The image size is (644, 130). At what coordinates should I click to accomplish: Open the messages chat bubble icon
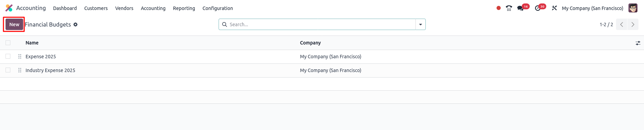tap(520, 8)
